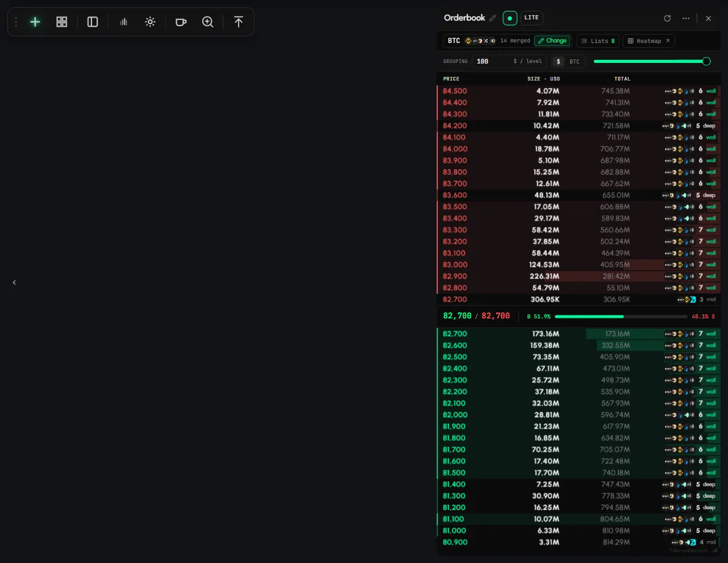Click the 306.95K ask size
The image size is (728, 563).
[544, 300]
